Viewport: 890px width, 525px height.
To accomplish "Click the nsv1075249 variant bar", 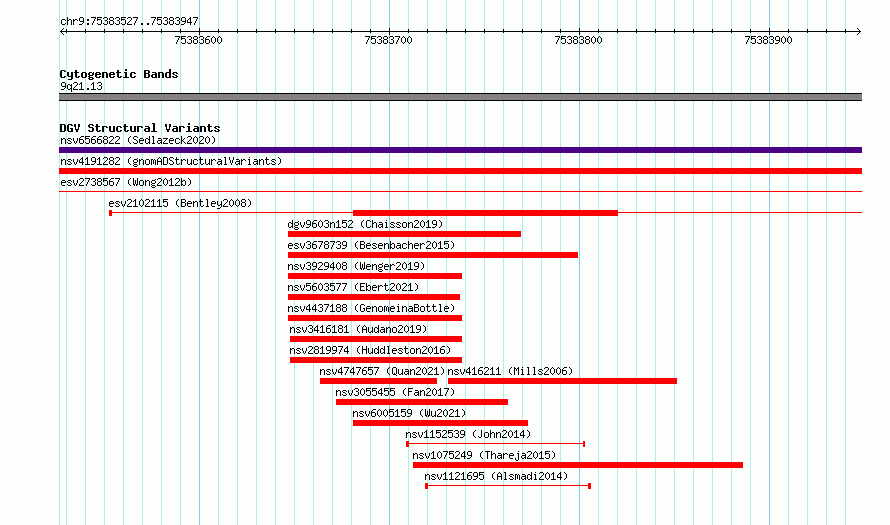I will (x=578, y=465).
